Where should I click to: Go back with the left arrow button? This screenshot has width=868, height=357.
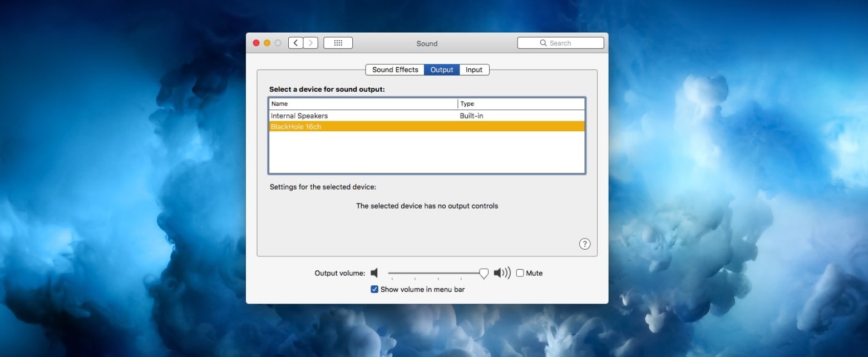pyautogui.click(x=295, y=43)
